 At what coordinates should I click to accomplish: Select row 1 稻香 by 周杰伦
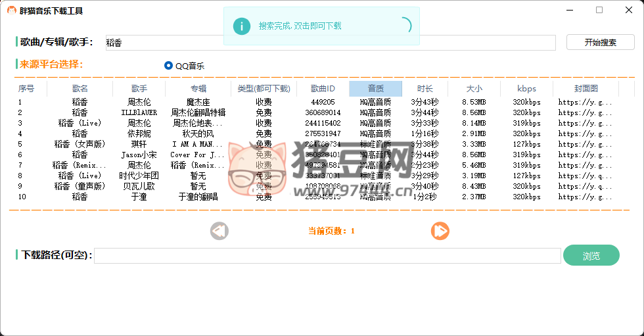(x=80, y=103)
